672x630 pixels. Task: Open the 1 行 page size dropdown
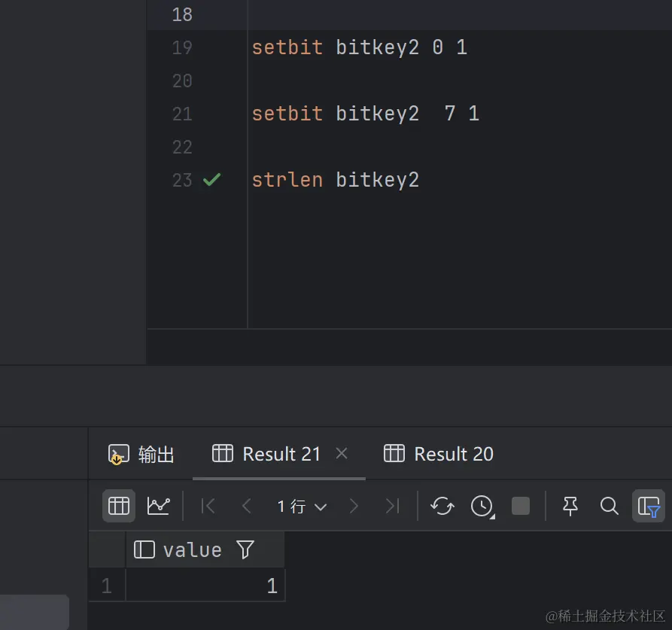(x=302, y=506)
